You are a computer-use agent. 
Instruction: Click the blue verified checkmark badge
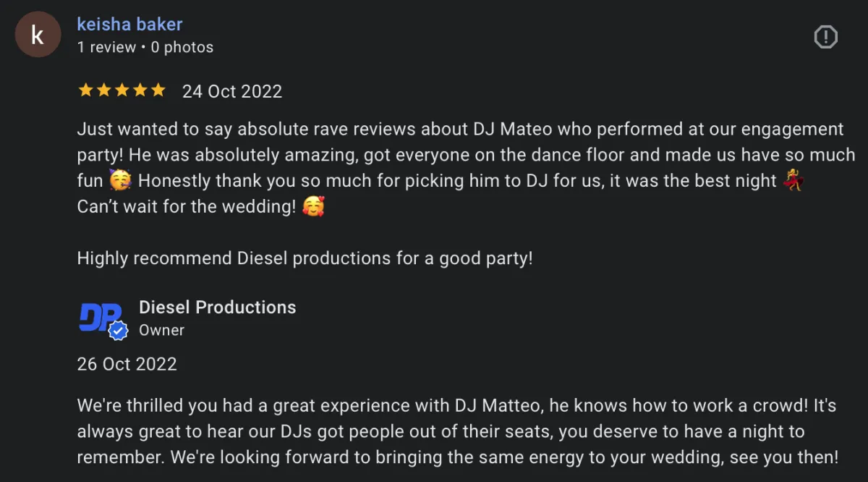(118, 331)
